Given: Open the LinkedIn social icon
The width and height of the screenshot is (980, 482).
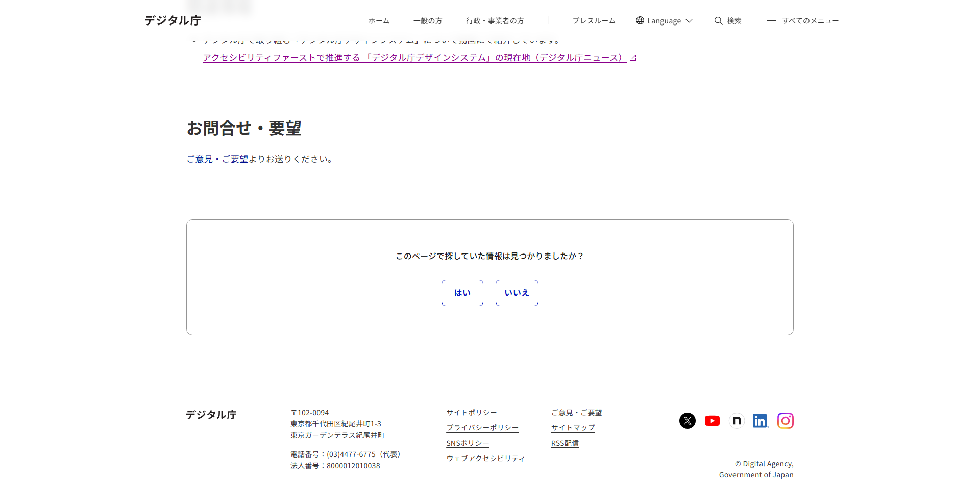Looking at the screenshot, I should 761,421.
